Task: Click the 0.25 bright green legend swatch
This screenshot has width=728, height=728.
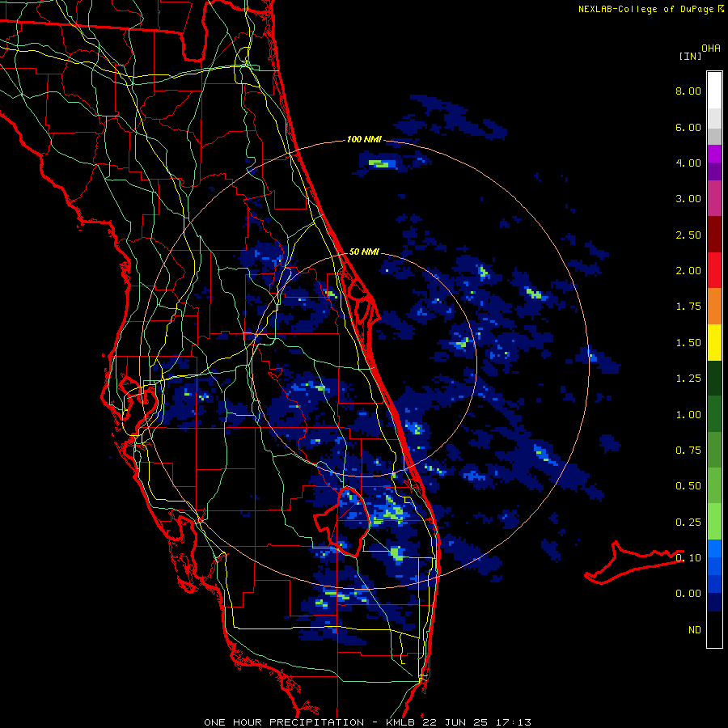Action: click(714, 522)
